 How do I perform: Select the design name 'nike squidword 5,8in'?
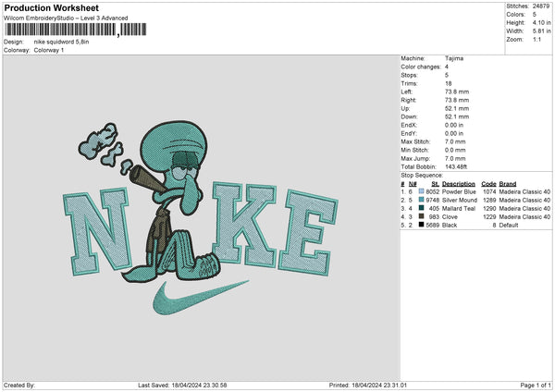tap(61, 42)
